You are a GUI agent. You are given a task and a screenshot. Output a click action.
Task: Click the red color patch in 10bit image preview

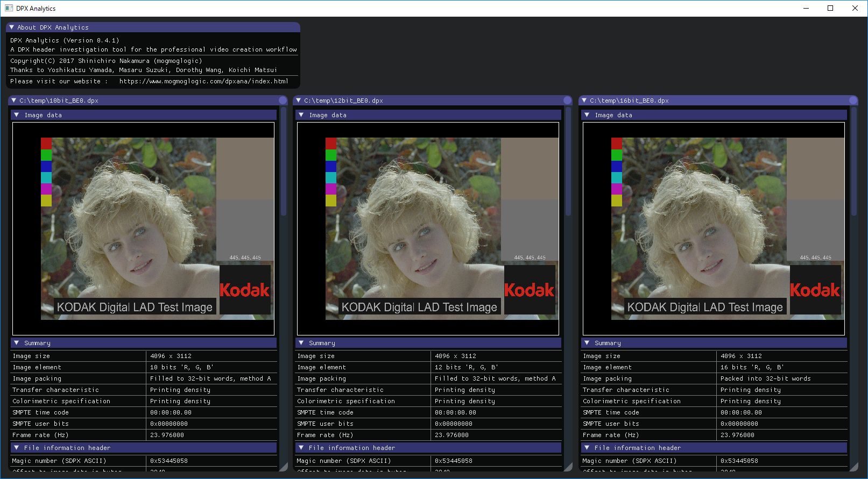[46, 144]
